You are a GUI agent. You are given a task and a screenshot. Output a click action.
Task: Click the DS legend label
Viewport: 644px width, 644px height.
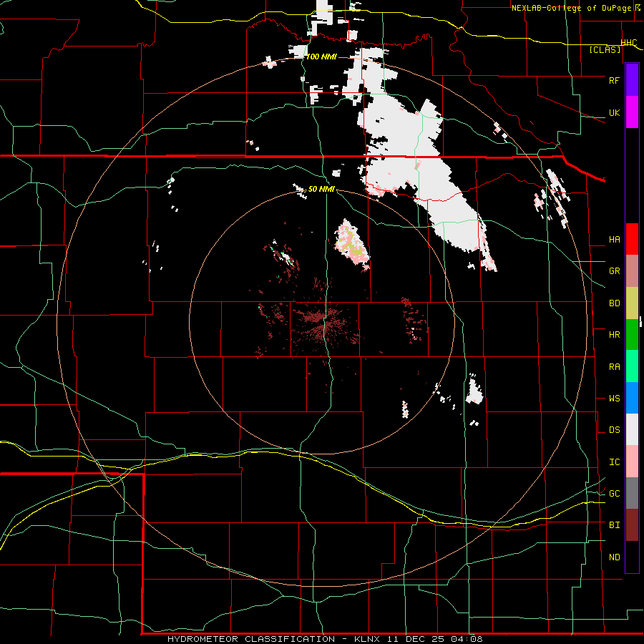[x=614, y=430]
